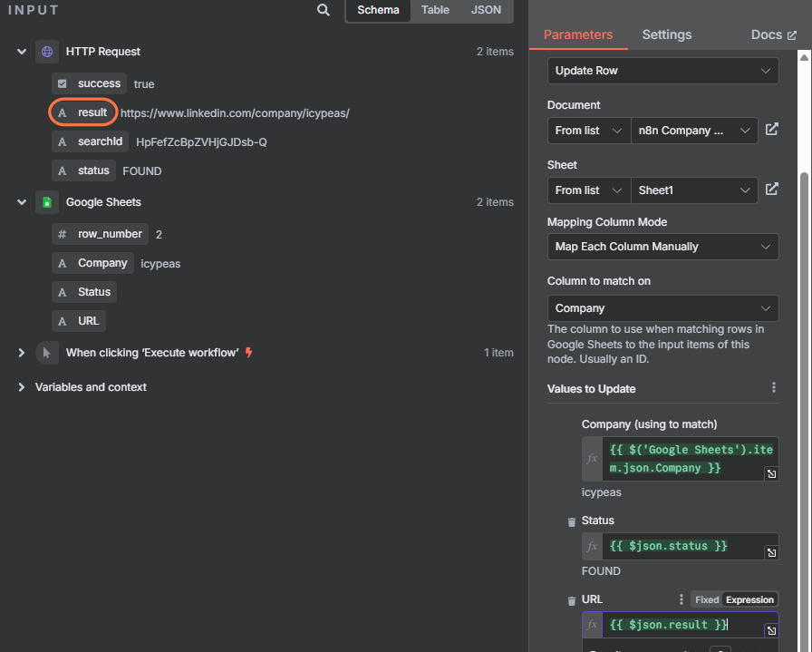This screenshot has width=812, height=652.
Task: Open the n8n Company document dropdown
Action: pos(694,131)
